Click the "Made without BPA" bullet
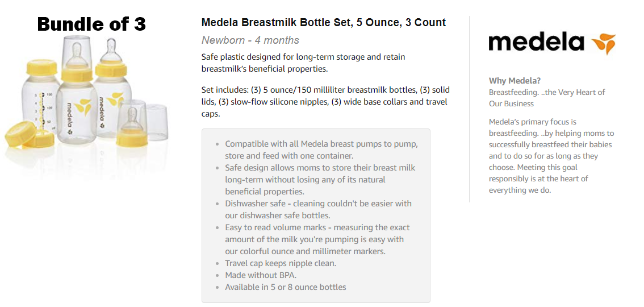This screenshot has width=644, height=307. (261, 275)
